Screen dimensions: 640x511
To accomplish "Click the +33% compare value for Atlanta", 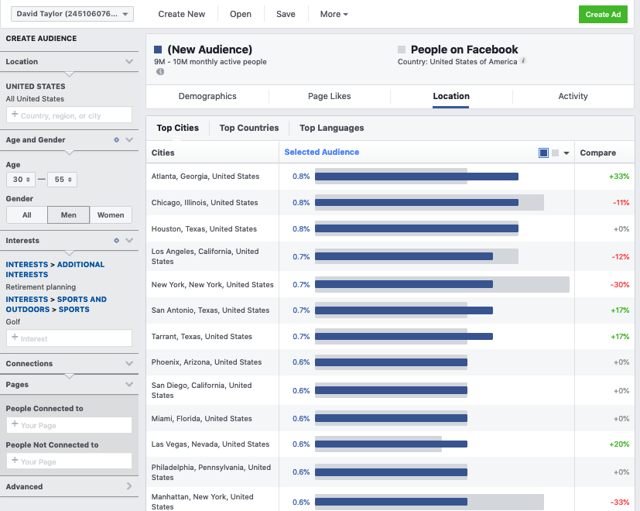I will click(x=619, y=176).
